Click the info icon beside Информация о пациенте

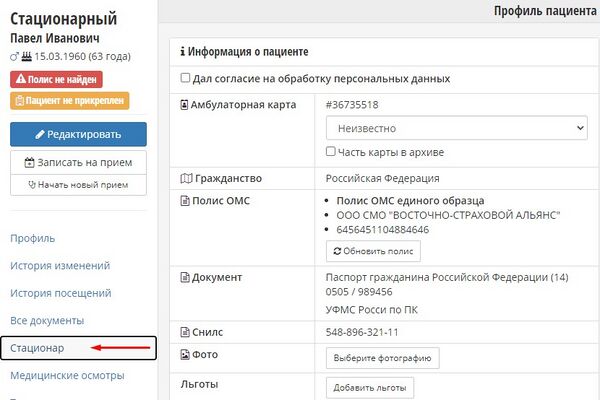pos(183,51)
